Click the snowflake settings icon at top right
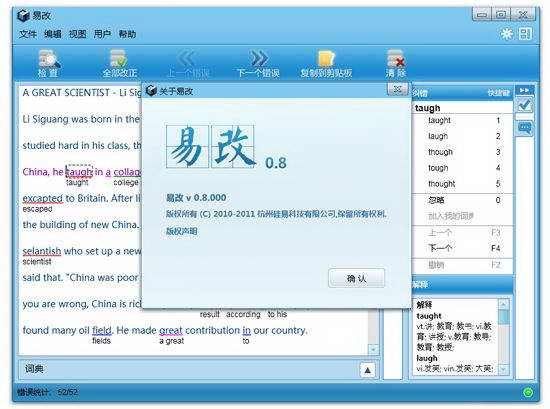The width and height of the screenshot is (550, 409). tap(507, 34)
